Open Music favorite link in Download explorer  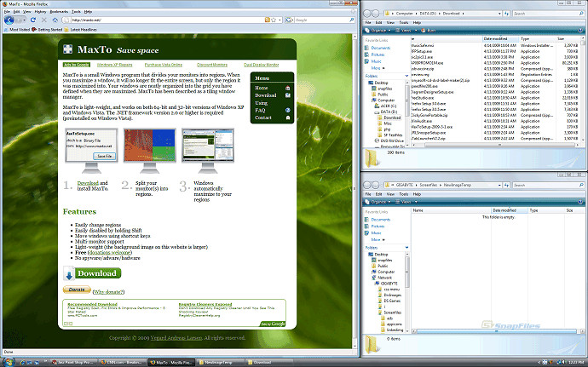[376, 61]
